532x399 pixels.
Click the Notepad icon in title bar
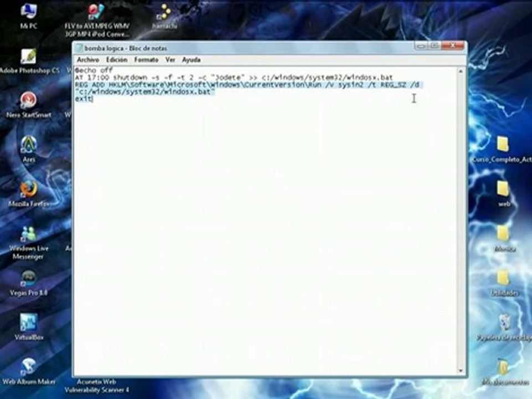click(78, 48)
